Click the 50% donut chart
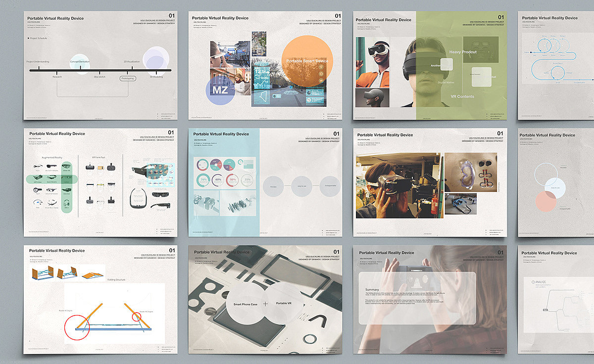This screenshot has height=364, width=594. (233, 180)
